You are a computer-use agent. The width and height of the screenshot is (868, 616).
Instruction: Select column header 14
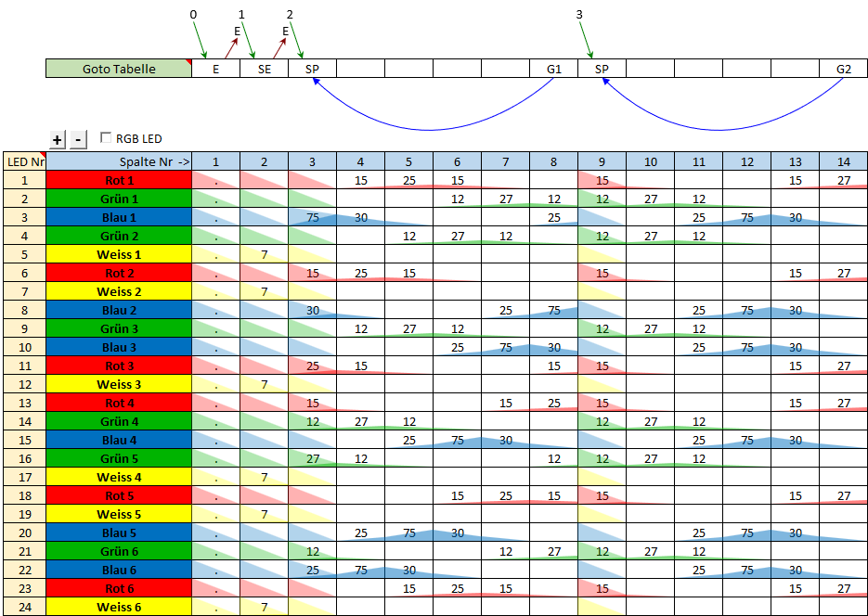click(x=843, y=161)
